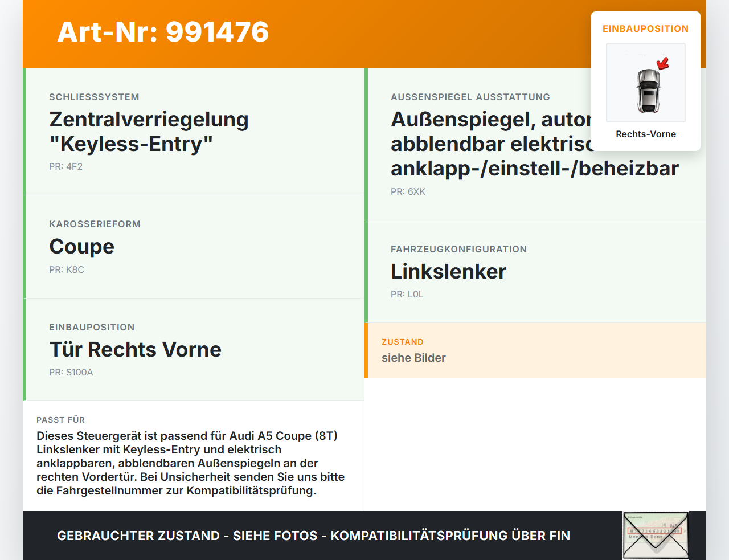Select PR code K8C text

tap(67, 269)
